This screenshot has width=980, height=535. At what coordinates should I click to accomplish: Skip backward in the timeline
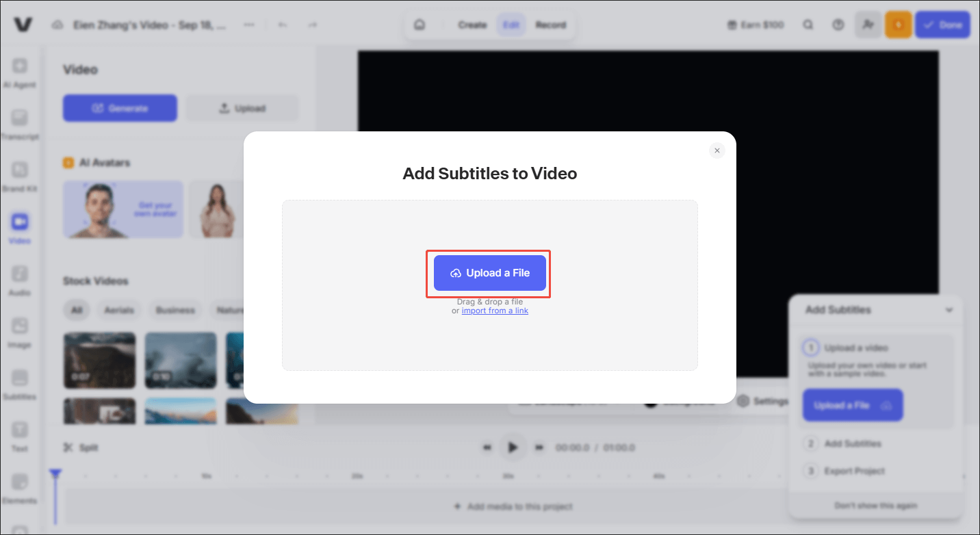click(x=487, y=448)
